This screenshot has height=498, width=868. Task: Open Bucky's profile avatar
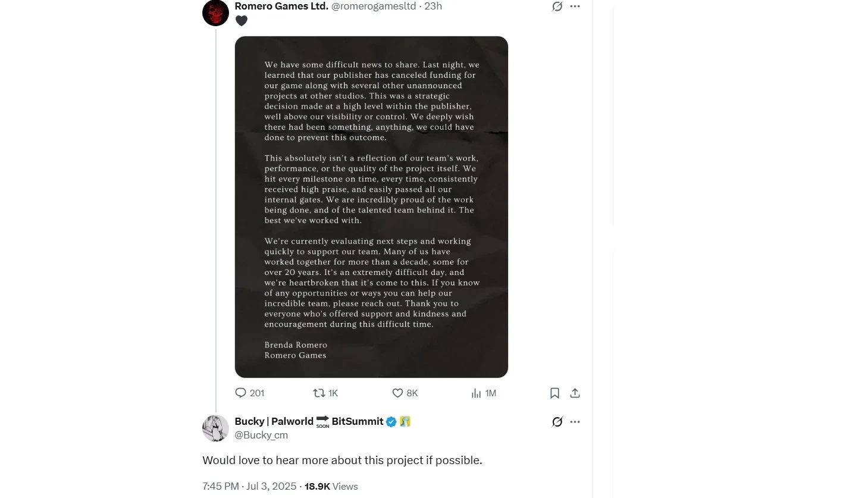pos(215,428)
